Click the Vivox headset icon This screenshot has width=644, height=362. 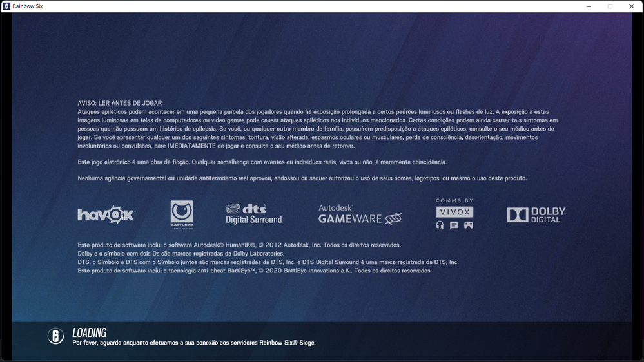tap(440, 225)
